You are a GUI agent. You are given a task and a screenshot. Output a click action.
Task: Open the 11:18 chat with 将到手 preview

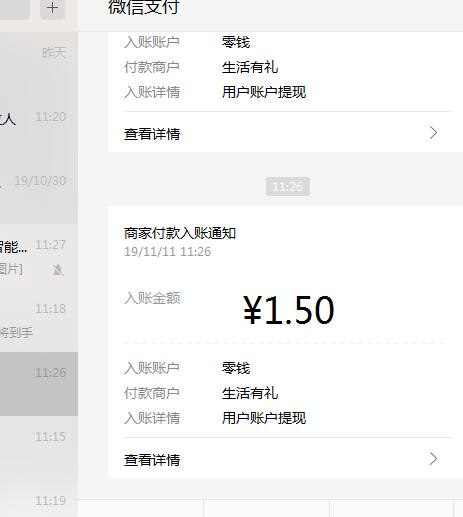pos(39,320)
